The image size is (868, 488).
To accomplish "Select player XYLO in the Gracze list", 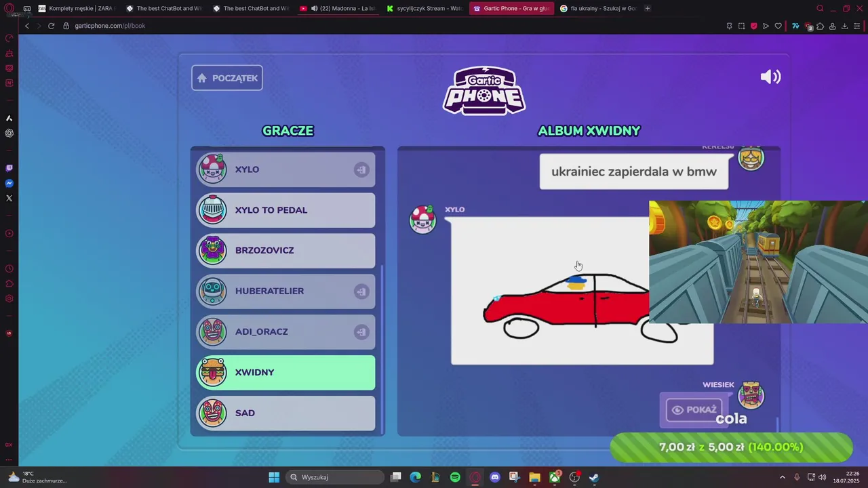I will pos(285,169).
